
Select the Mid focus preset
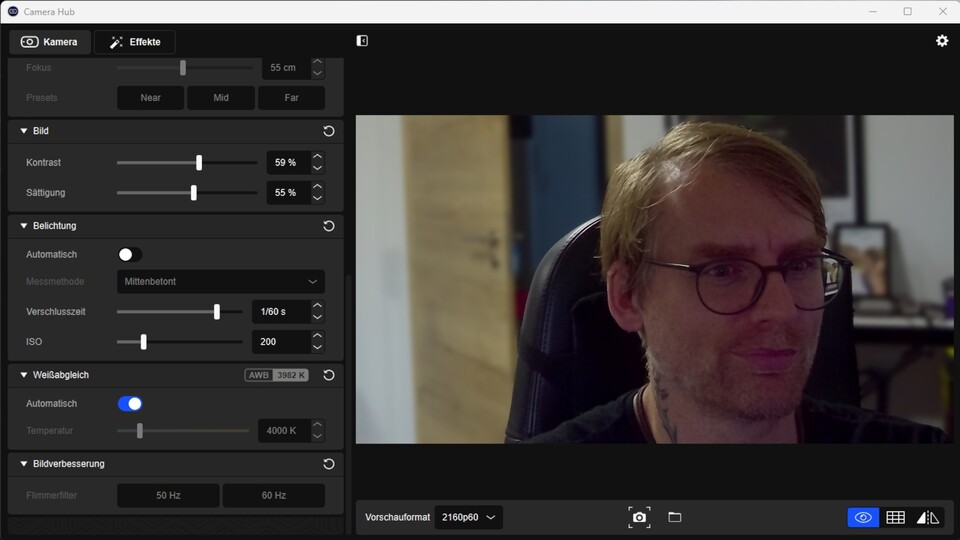pyautogui.click(x=221, y=98)
